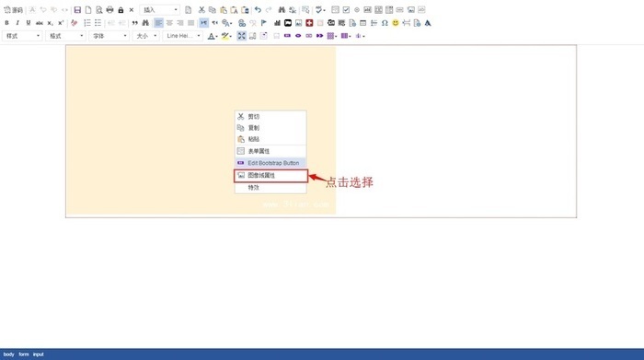Image resolution: width=644 pixels, height=360 pixels.
Task: Choose Edit Bootstrap Button from context menu
Action: [270, 163]
